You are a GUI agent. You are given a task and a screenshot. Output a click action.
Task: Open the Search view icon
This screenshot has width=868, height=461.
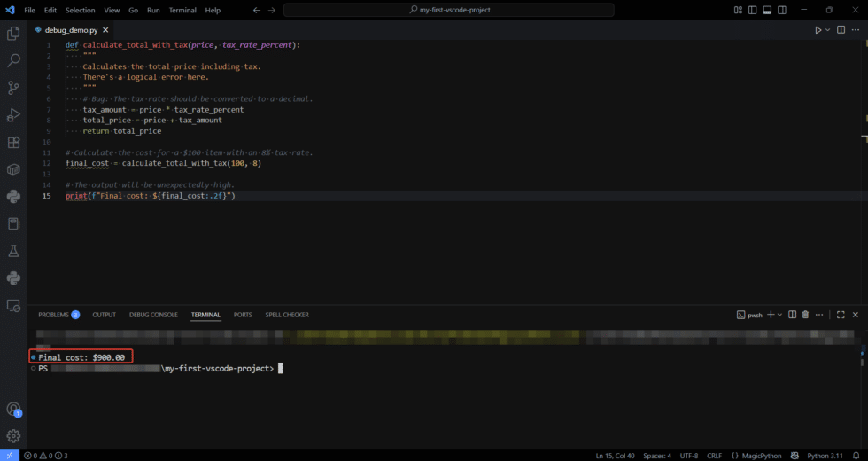tap(13, 60)
